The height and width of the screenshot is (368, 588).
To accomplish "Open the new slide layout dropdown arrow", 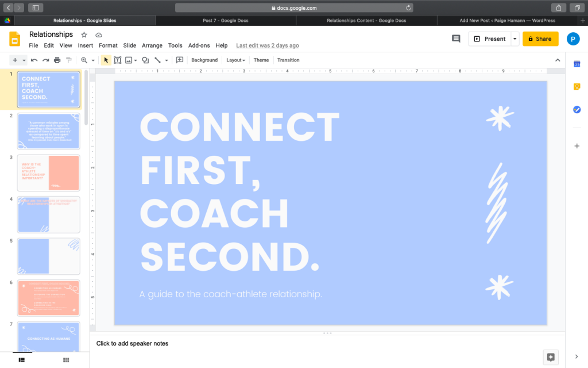I will click(24, 60).
